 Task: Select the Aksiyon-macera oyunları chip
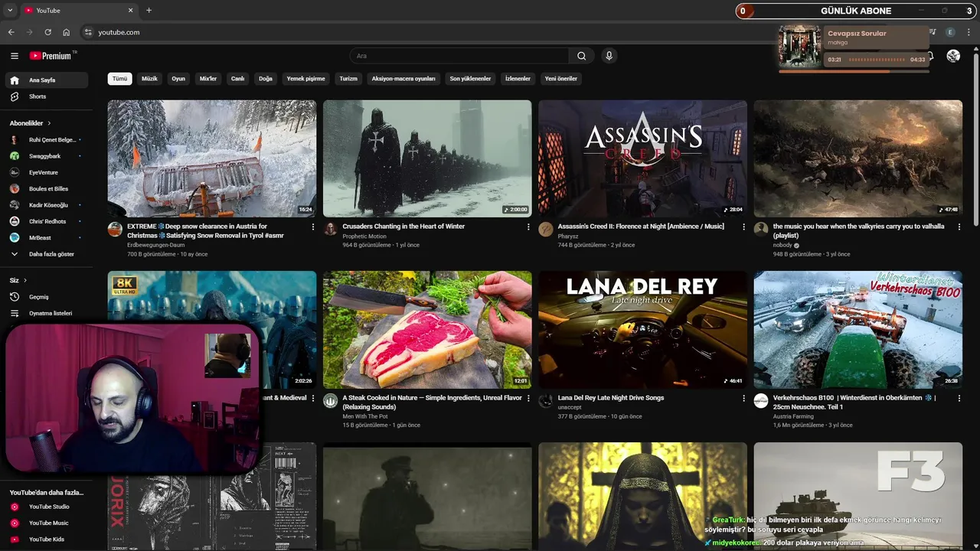403,79
